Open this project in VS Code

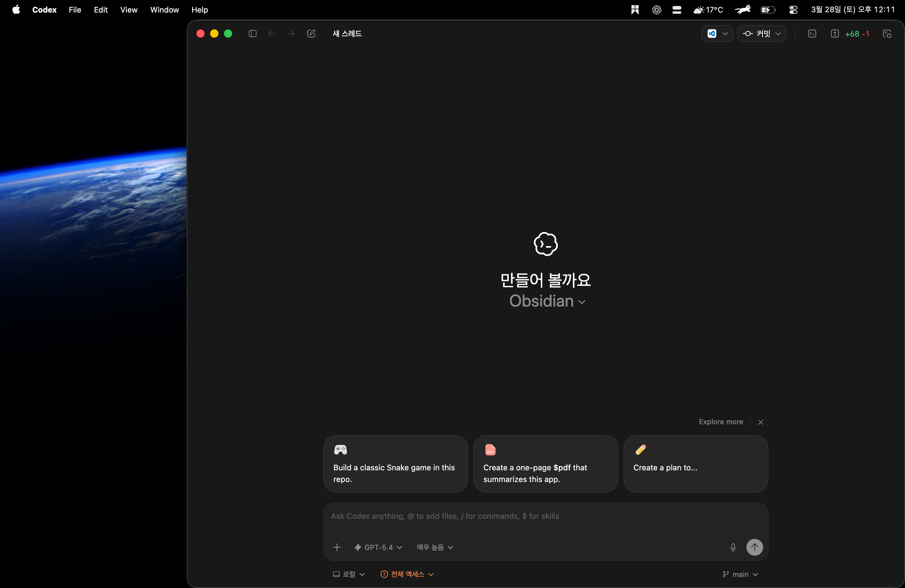pos(712,34)
